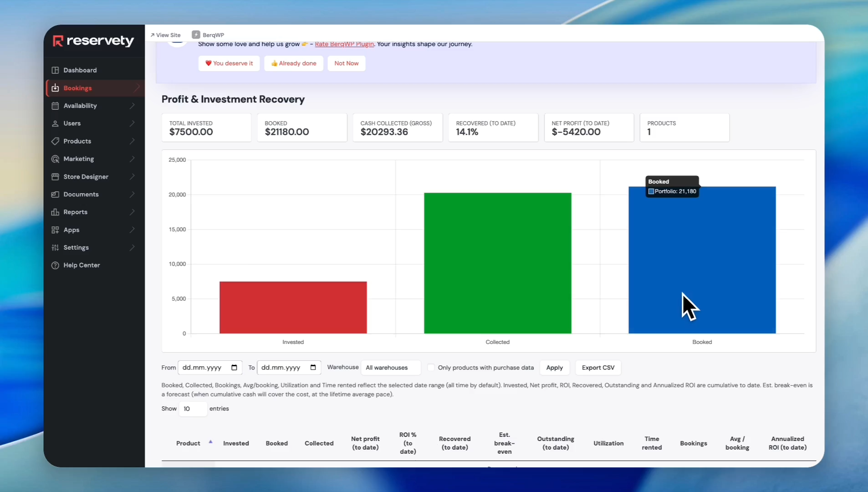868x492 pixels.
Task: Sort by Annualized ROI (to date) header
Action: (787, 443)
